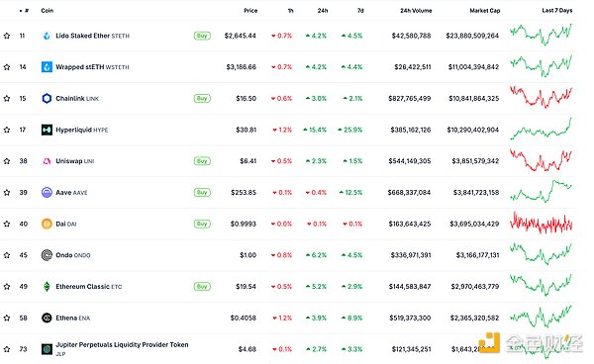Click the Chainlink hexagon logo icon
This screenshot has height=364, width=594.
47,98
